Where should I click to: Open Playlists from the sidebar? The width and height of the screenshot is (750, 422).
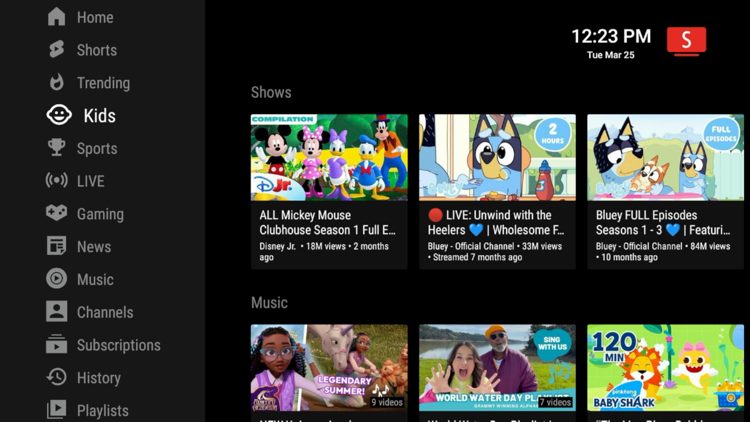102,411
